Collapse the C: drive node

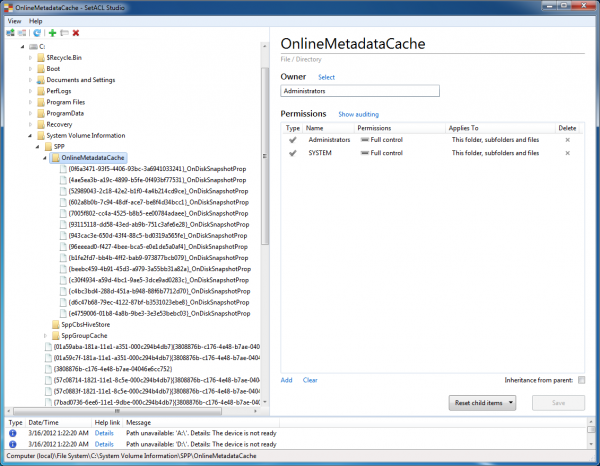coord(23,47)
